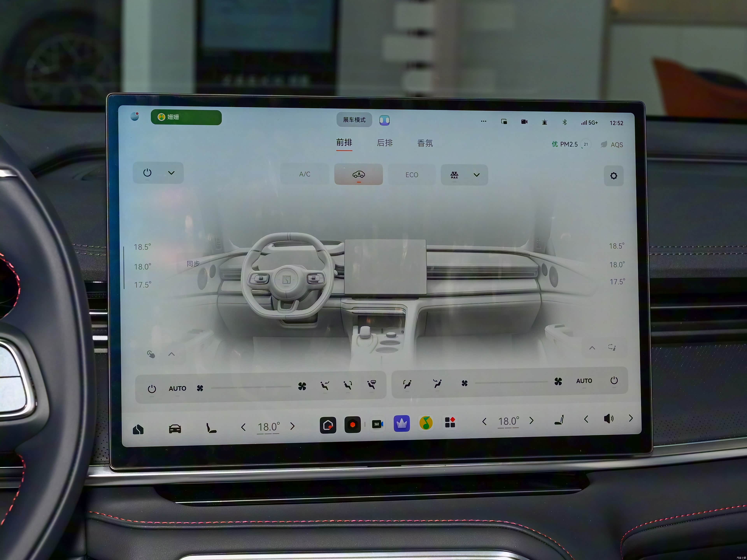Viewport: 747px width, 560px height.
Task: Open passenger seat heating icon
Action: [559, 420]
